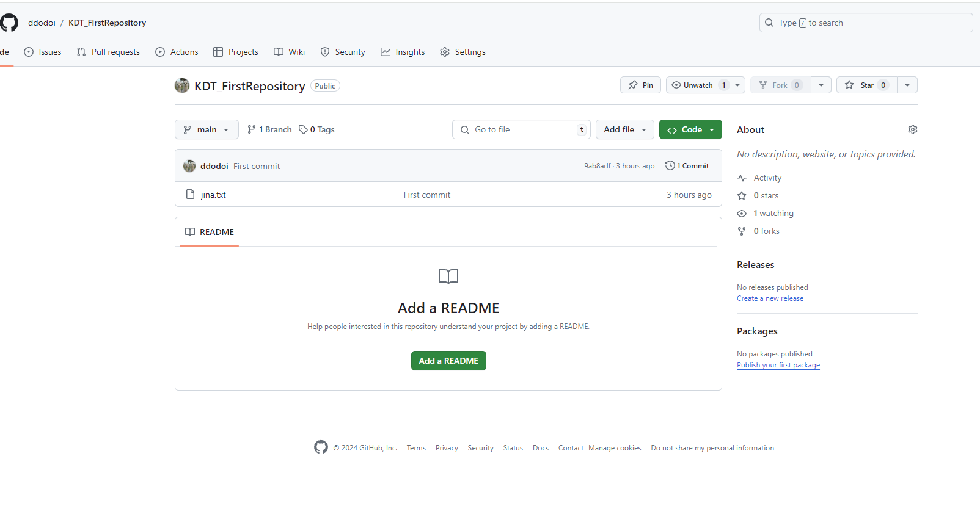This screenshot has width=980, height=506.
Task: Open First commit message in commit header
Action: 257,166
